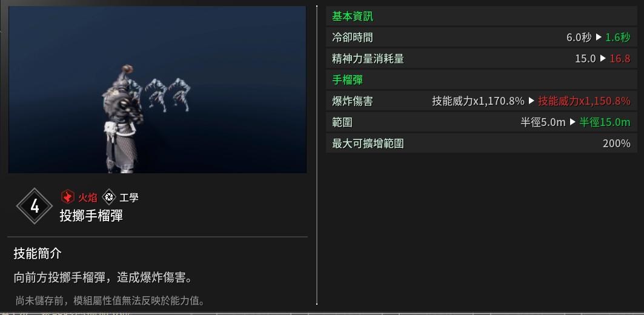The image size is (644, 315).
Task: Click the 範圍 radius stat row
Action: 482,122
